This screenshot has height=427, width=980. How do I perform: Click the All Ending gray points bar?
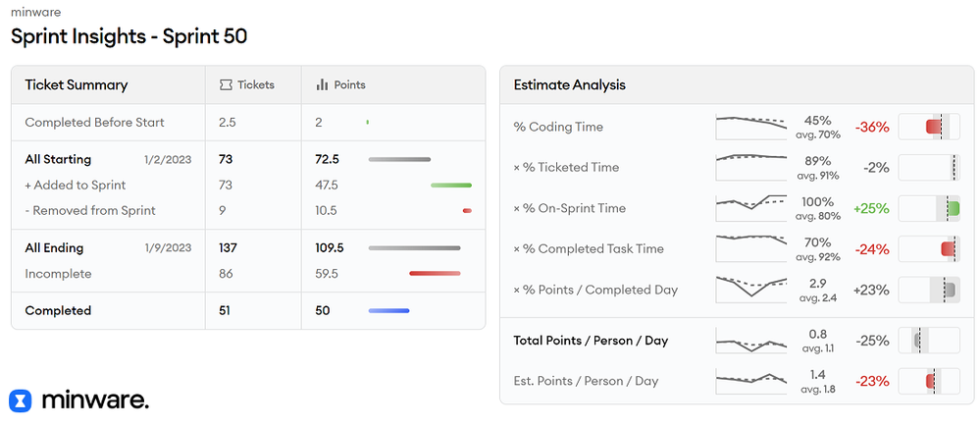tap(414, 248)
